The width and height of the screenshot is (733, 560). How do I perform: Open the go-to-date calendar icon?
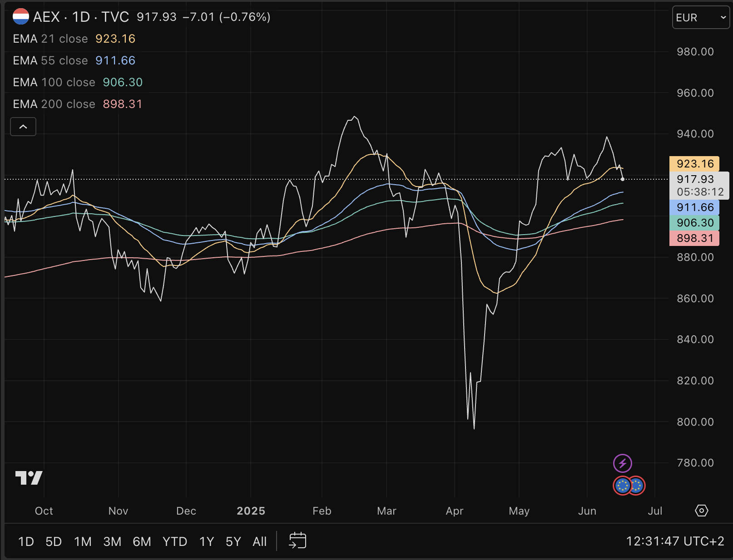tap(297, 541)
